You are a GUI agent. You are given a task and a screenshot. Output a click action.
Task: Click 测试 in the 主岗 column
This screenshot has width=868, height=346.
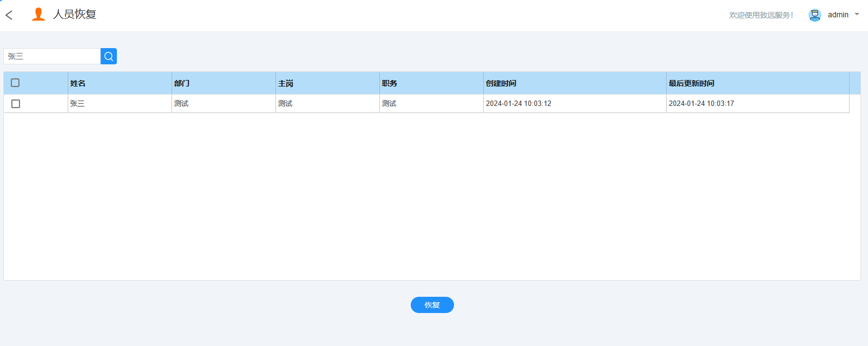(285, 103)
